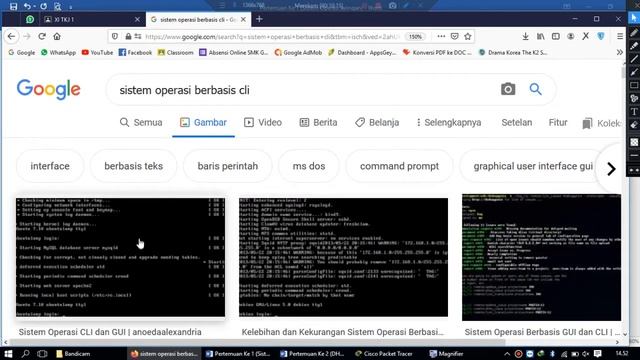Bookmark this page with the star icon
The image size is (640, 360).
click(468, 36)
